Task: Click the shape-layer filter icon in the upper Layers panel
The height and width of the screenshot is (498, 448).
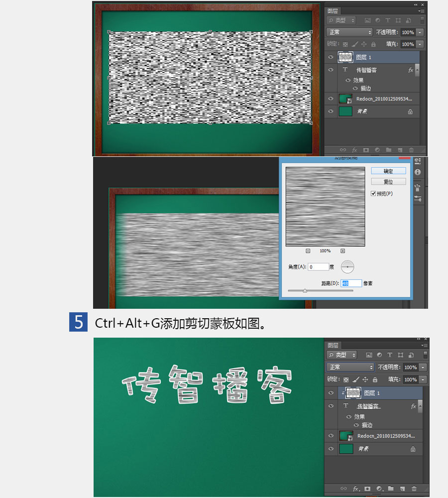Action: tap(398, 20)
